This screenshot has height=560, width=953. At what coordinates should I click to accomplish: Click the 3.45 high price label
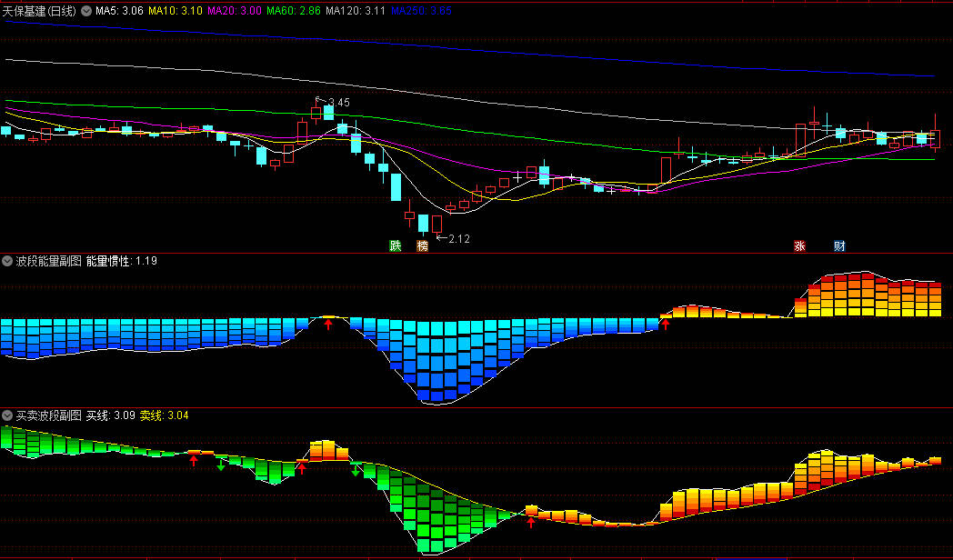[339, 103]
